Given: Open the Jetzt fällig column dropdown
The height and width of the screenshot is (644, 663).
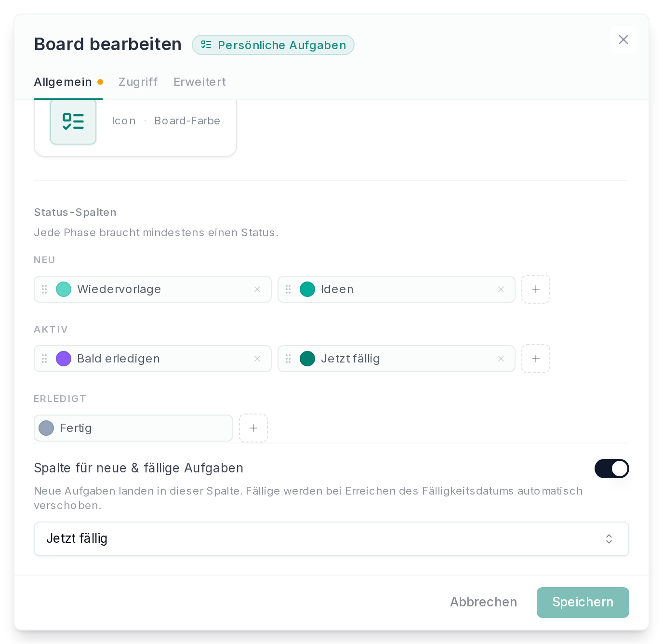Looking at the screenshot, I should (x=331, y=539).
